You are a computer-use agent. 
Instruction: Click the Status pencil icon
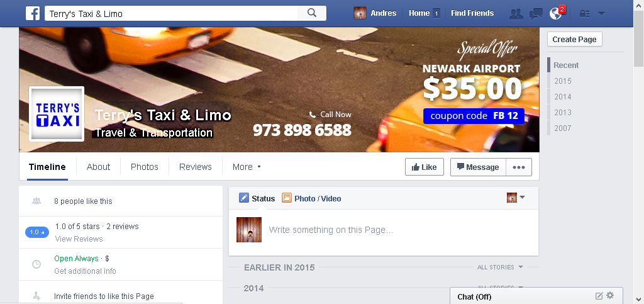[x=244, y=198]
